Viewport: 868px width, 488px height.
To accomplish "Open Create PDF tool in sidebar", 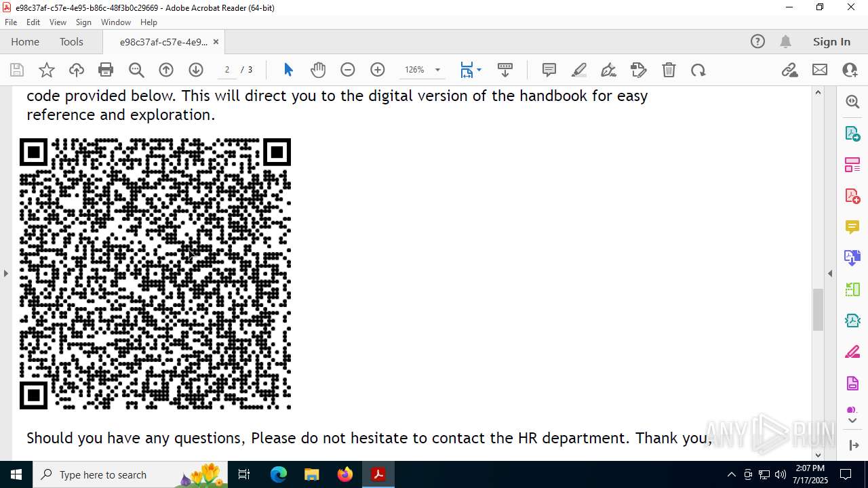I will click(x=852, y=196).
